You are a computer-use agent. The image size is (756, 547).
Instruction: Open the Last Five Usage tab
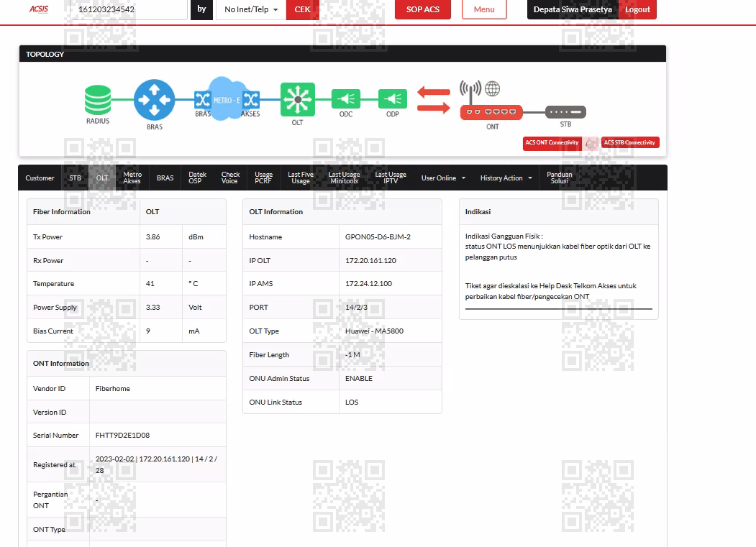click(x=301, y=178)
